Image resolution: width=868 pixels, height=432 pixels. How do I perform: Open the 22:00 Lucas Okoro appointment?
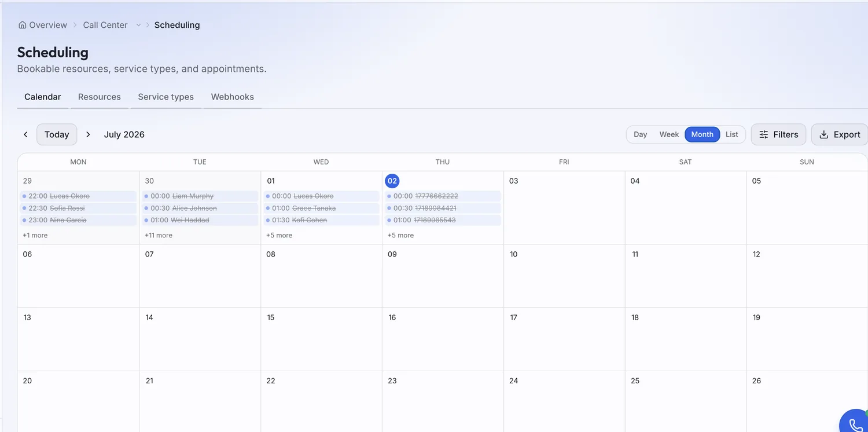pyautogui.click(x=78, y=196)
